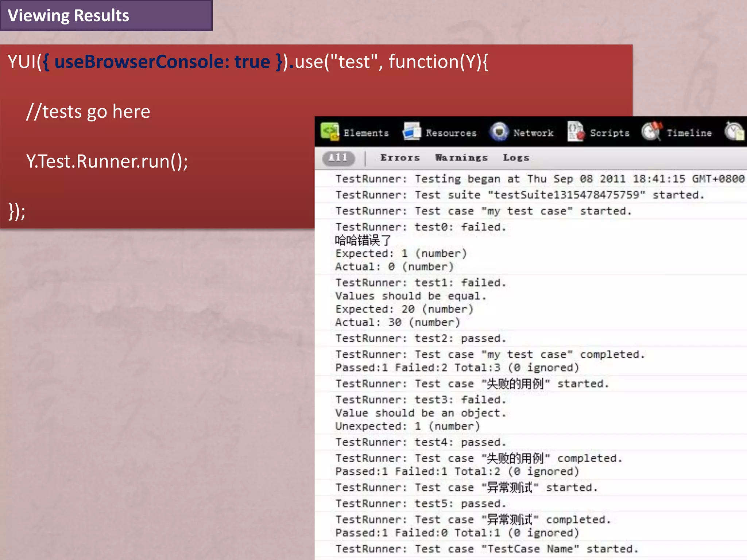
Task: Click '"异常测试" started' log line
Action: point(467,488)
